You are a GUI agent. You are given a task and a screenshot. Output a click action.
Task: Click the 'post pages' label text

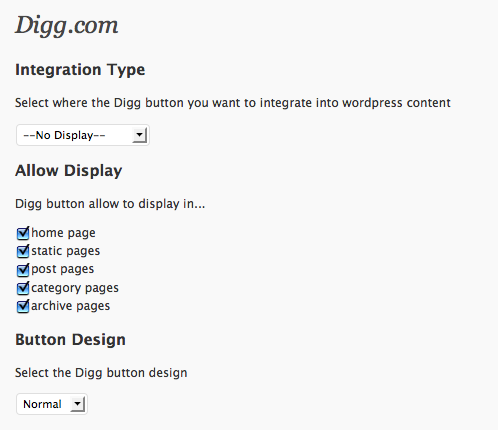tap(63, 269)
